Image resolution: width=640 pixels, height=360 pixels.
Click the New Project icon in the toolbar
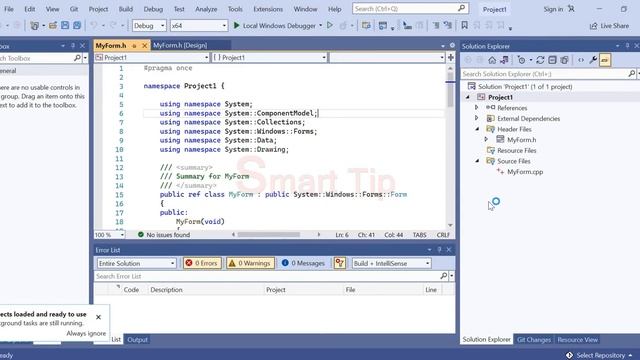35,25
